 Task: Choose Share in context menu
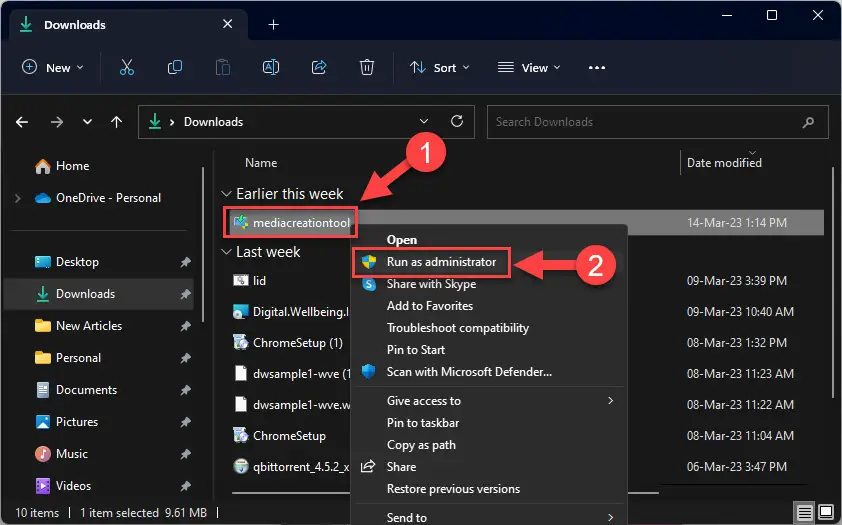click(x=489, y=467)
